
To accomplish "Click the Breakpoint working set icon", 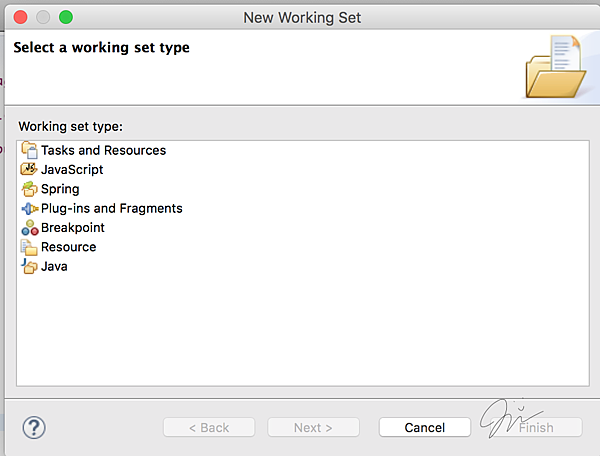I will (x=28, y=228).
